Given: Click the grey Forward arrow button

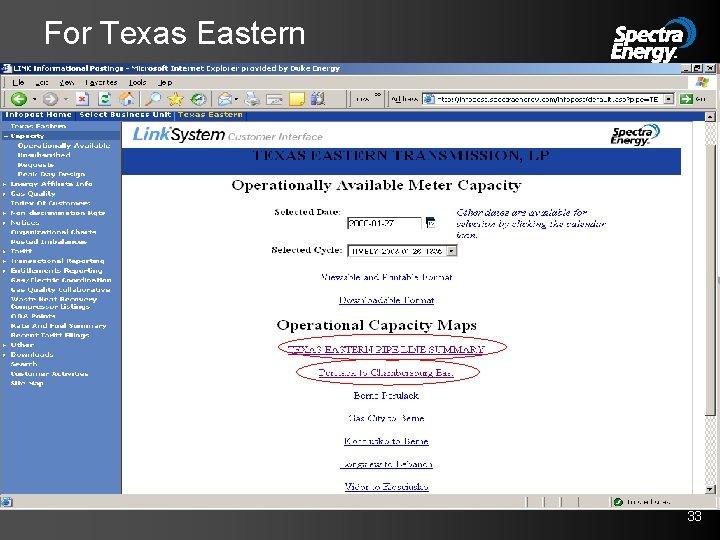Looking at the screenshot, I should pos(50,99).
